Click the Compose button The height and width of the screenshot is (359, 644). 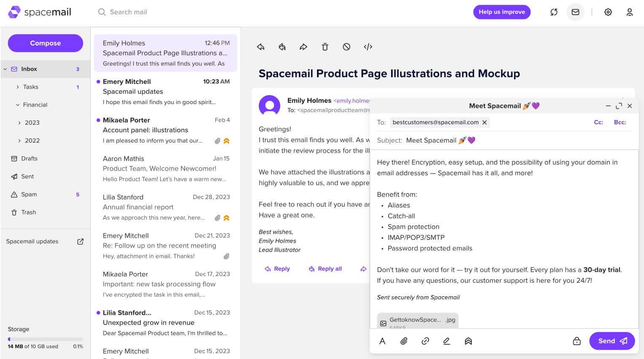tap(46, 43)
